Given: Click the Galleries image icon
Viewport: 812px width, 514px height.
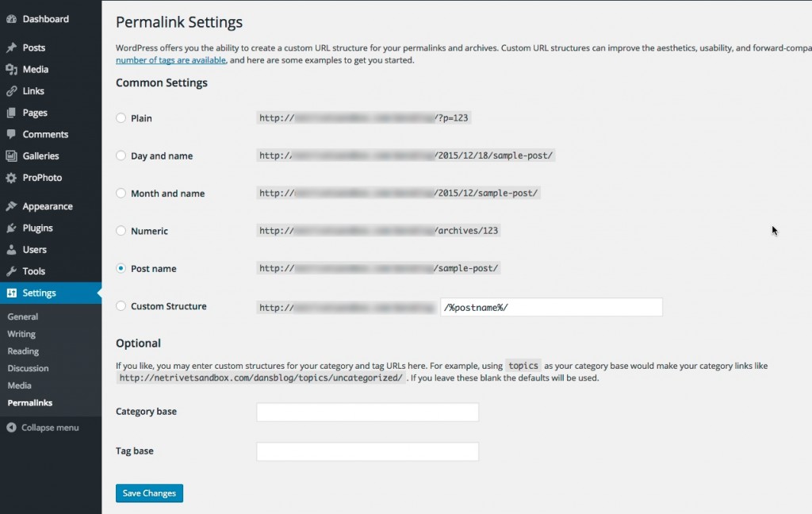Looking at the screenshot, I should tap(11, 156).
